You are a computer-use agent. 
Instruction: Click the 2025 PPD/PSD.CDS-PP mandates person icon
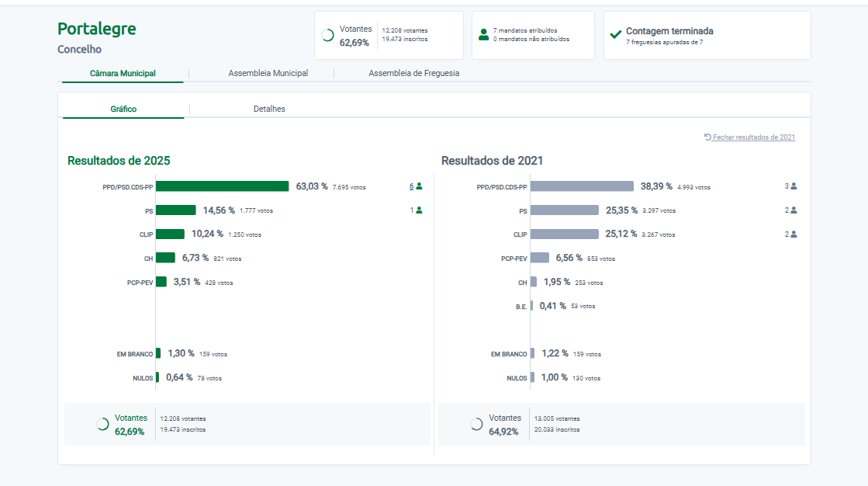[x=420, y=186]
